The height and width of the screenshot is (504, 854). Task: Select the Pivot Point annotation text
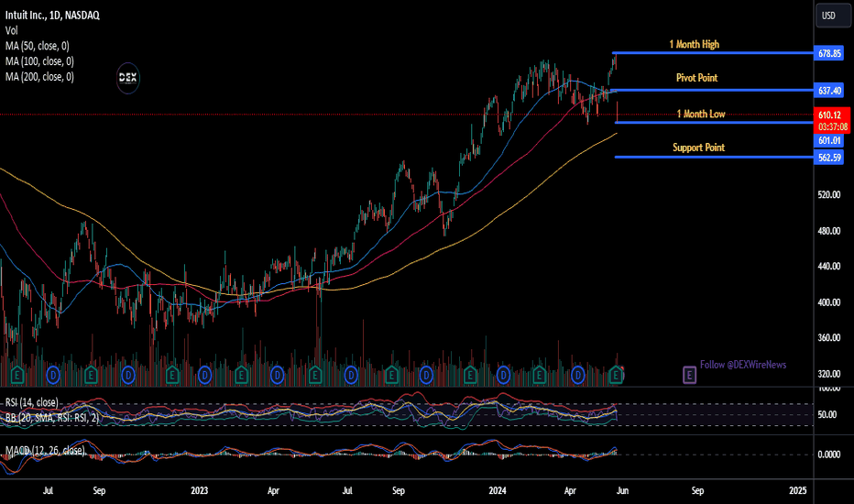[696, 78]
